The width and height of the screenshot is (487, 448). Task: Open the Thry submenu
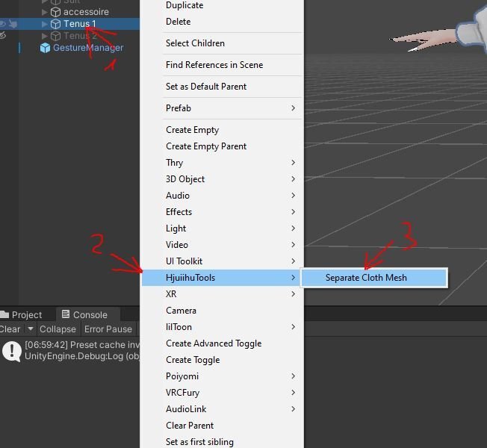point(222,163)
